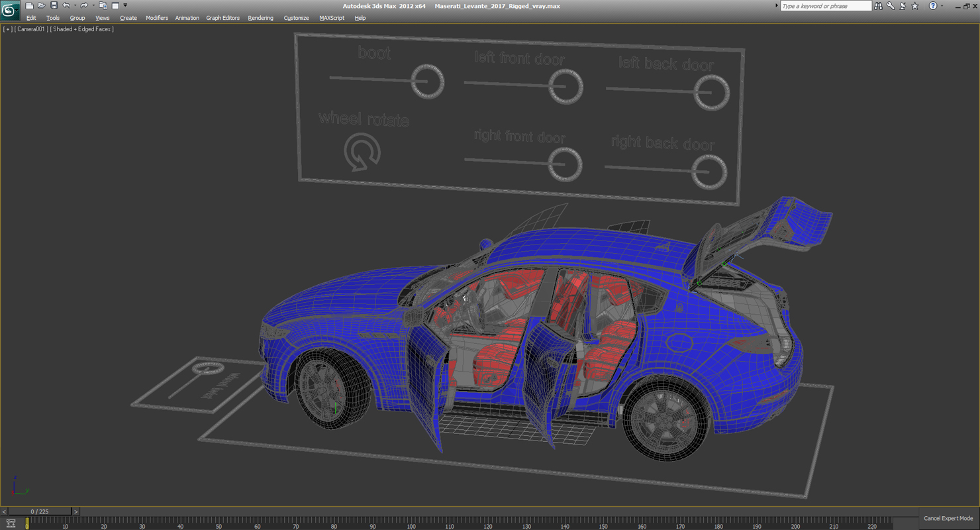Image resolution: width=980 pixels, height=530 pixels.
Task: Open the 3ds Max application menu logo
Action: point(9,11)
